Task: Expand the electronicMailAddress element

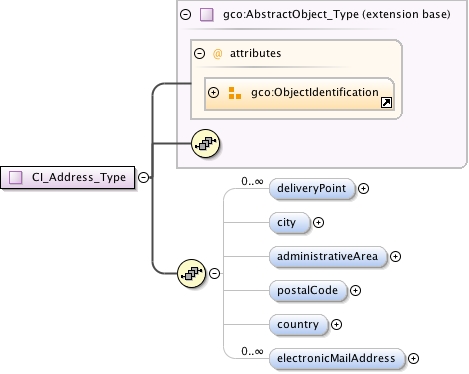Action: click(413, 359)
